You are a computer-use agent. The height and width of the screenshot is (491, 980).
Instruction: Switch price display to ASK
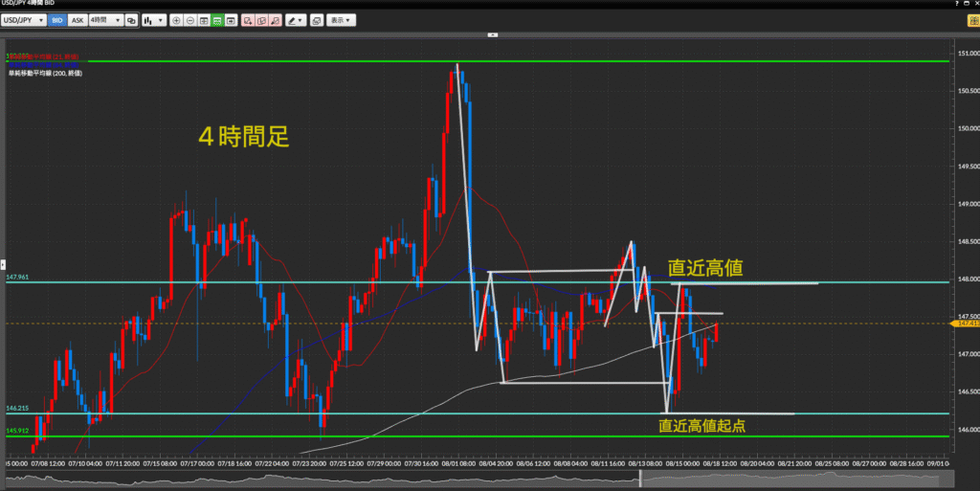coord(77,21)
